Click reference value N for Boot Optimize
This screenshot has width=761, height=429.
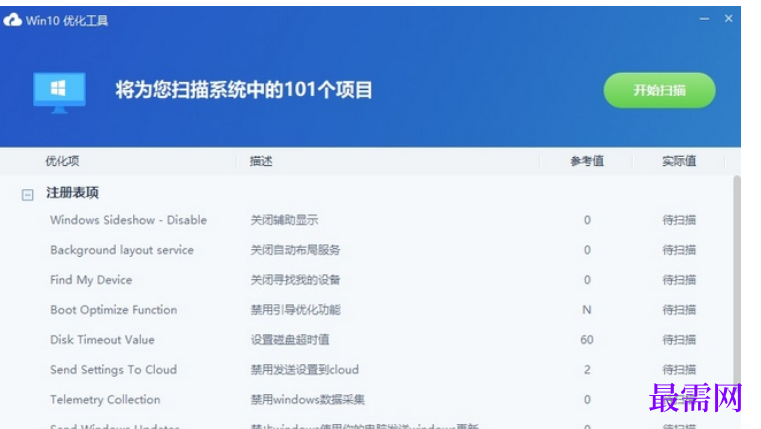(x=587, y=310)
